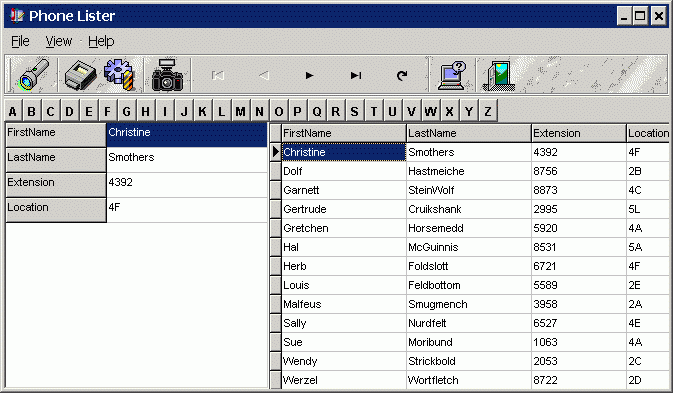Viewport: 673px width, 393px height.
Task: Jump to last record button
Action: point(356,76)
